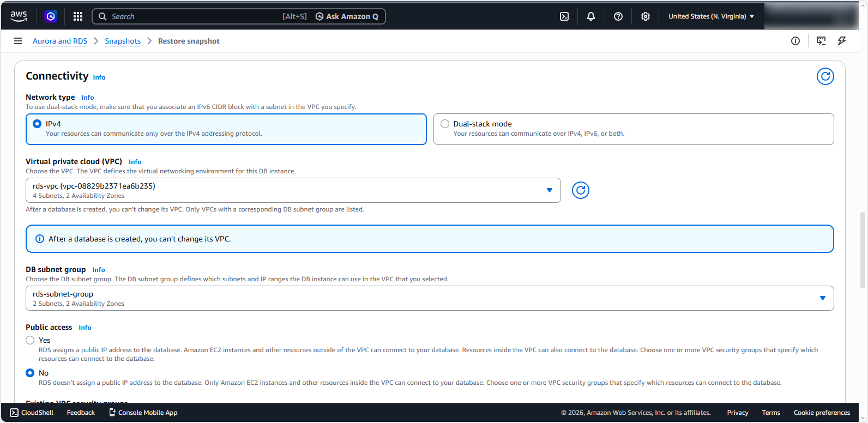Click the purple Aurora and RDS service icon
The image size is (868, 423).
pos(51,16)
